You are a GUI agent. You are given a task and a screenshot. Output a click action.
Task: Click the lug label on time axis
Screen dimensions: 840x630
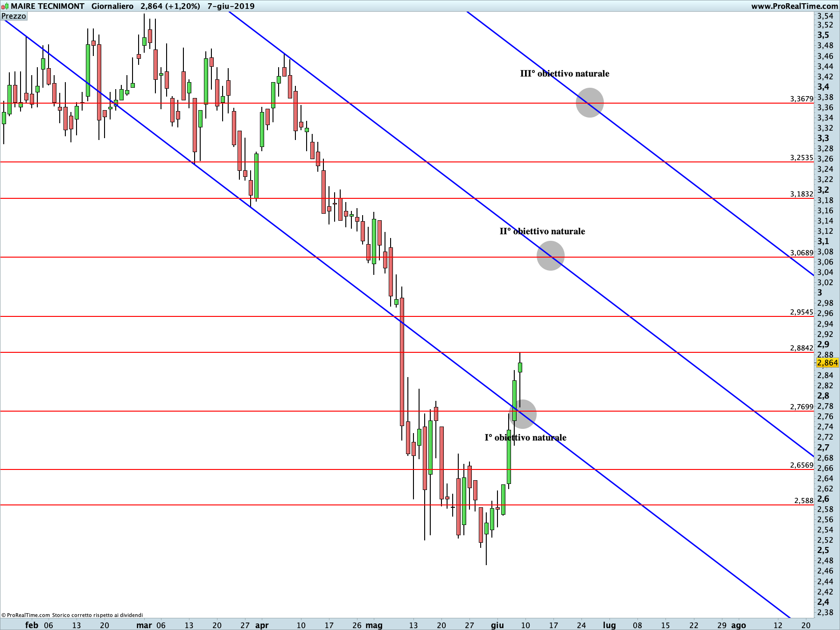pyautogui.click(x=609, y=625)
